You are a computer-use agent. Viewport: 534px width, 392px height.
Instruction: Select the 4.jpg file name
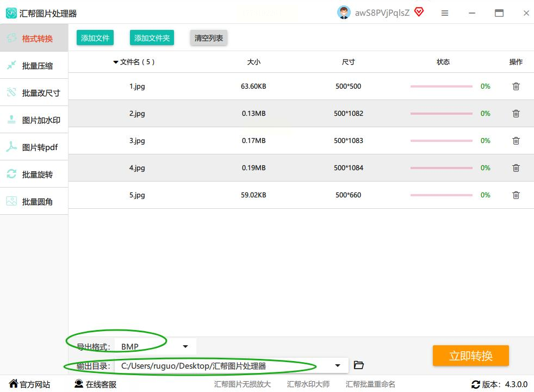137,168
